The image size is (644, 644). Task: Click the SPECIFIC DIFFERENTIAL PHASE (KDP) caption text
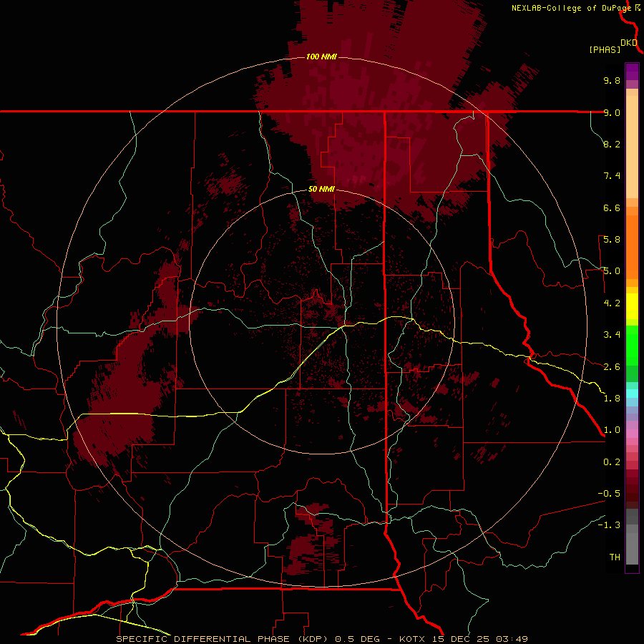pyautogui.click(x=223, y=639)
